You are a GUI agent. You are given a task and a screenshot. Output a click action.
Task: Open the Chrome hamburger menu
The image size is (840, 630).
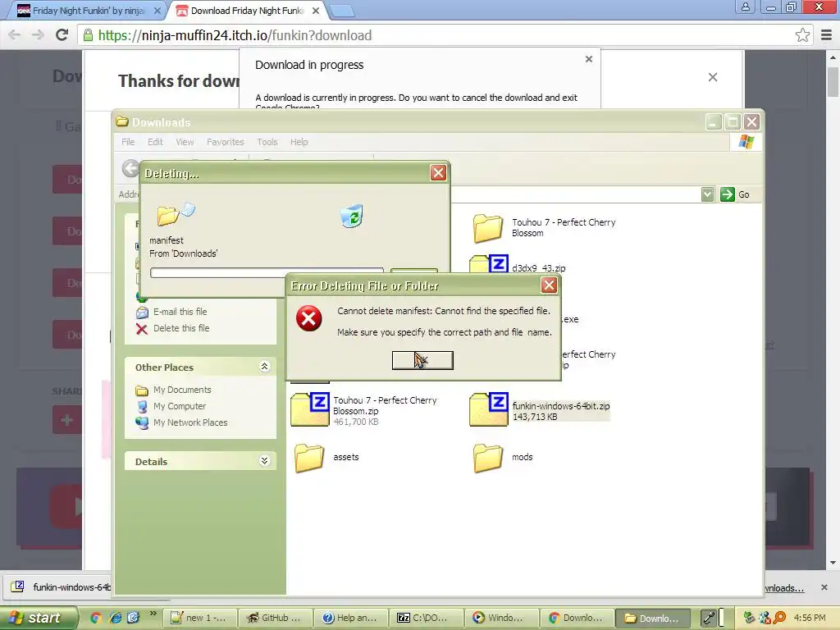827,35
